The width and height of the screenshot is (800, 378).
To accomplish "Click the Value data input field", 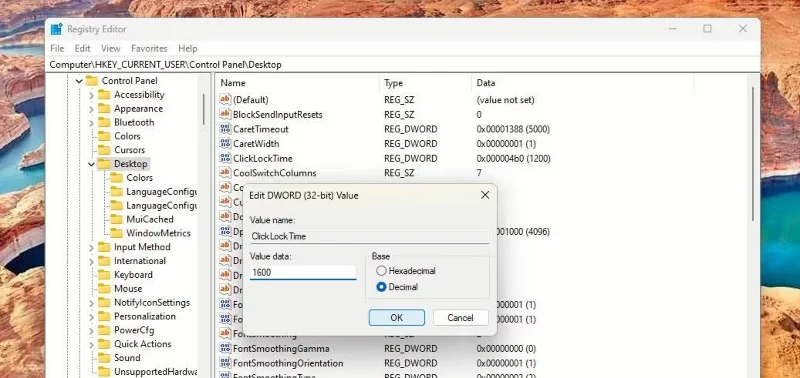I will (303, 272).
